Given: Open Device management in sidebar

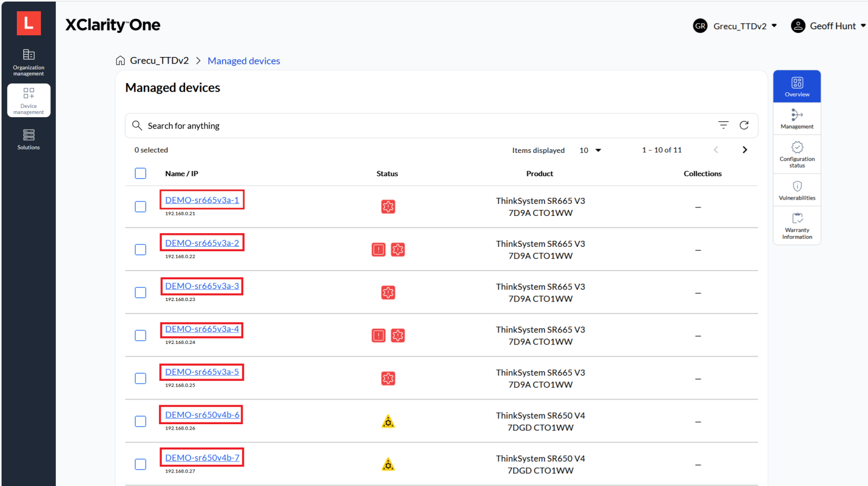Looking at the screenshot, I should click(x=29, y=100).
